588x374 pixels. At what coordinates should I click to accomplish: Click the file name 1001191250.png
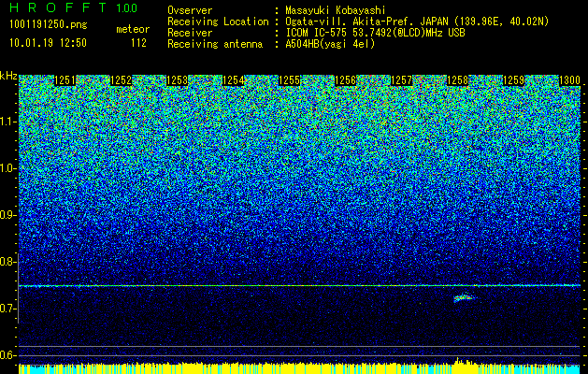point(49,25)
